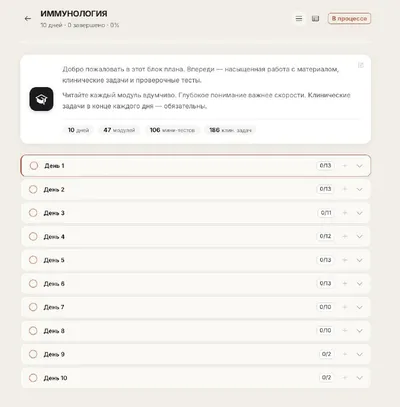Expand День 2 with chevron

coord(359,189)
